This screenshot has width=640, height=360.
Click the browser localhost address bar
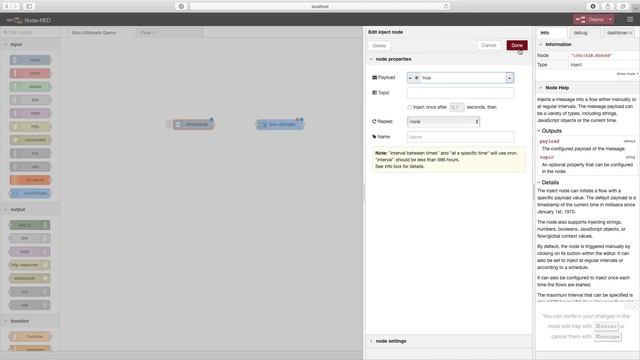(320, 6)
